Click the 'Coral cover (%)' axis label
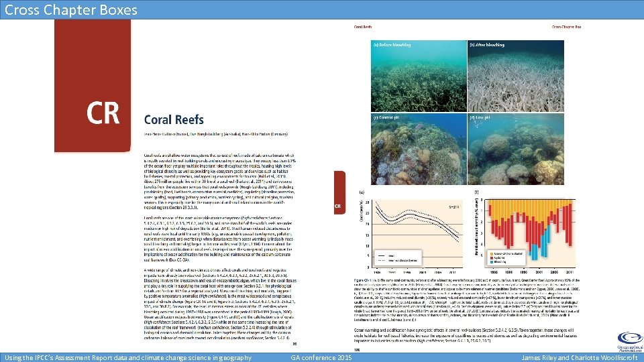This screenshot has width=644, height=362. pyautogui.click(x=362, y=212)
